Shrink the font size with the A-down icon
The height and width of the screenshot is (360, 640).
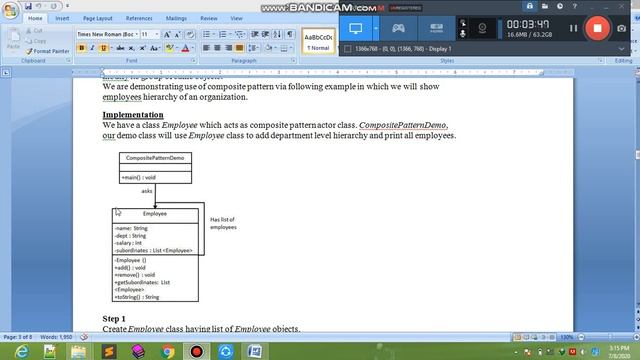(x=178, y=35)
